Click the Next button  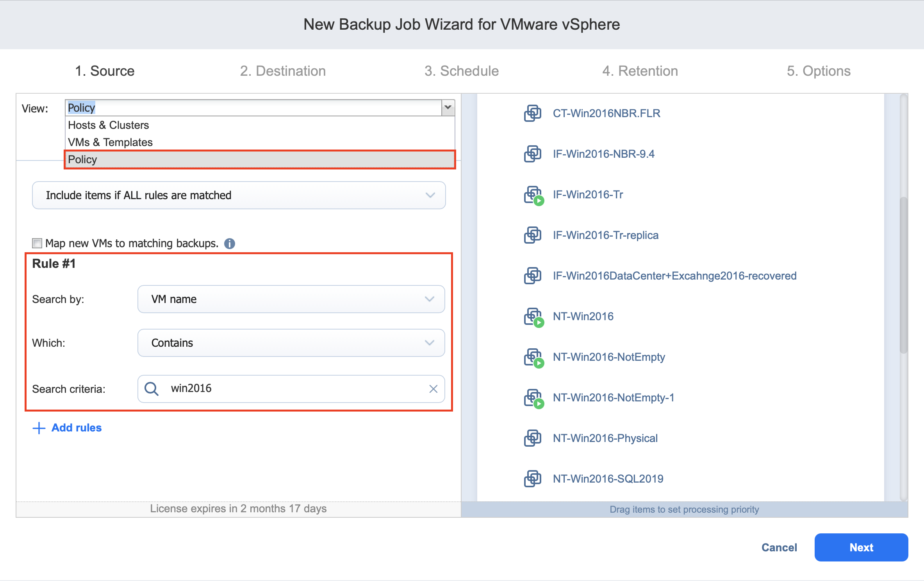pos(861,547)
